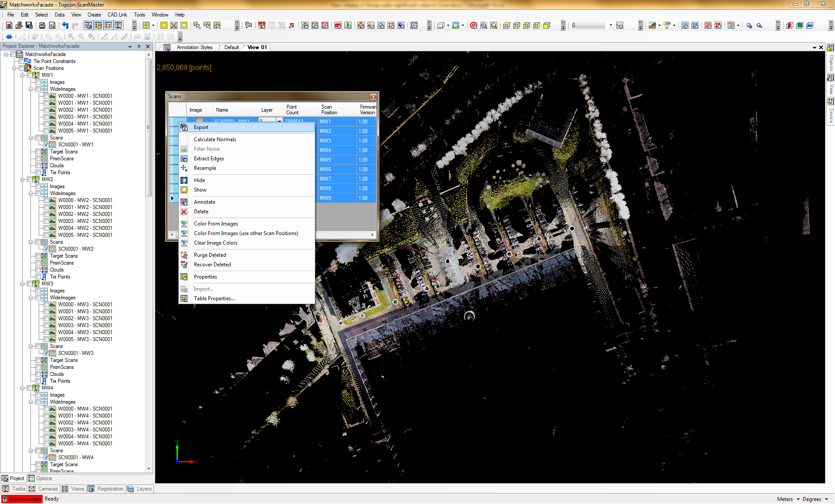The width and height of the screenshot is (835, 504).
Task: Click the terrain surface shading icon
Action: click(x=652, y=26)
